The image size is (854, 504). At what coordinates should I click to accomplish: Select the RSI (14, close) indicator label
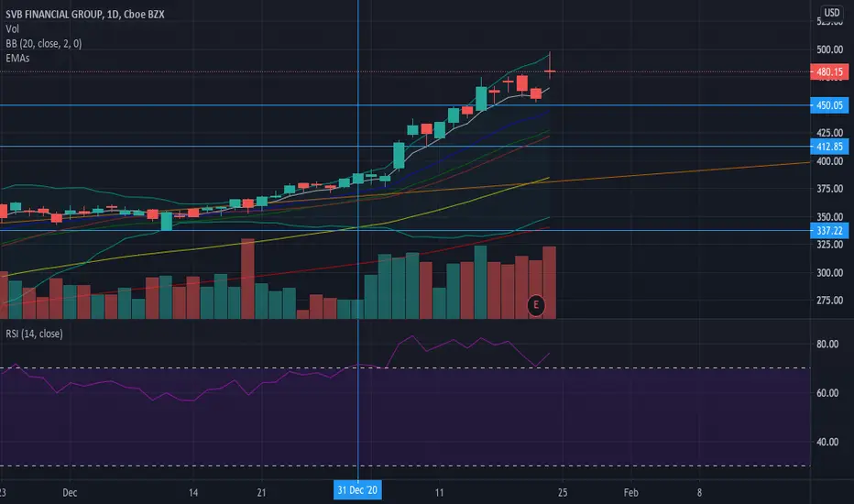[x=34, y=334]
